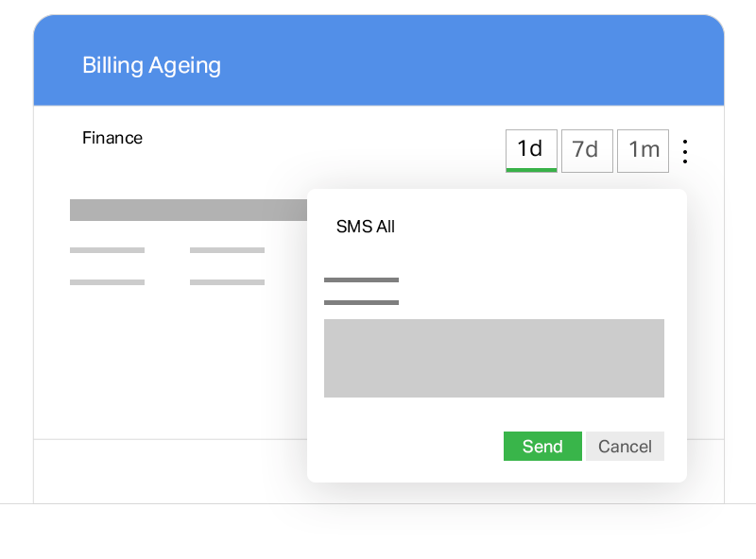
Task: Click inside the SMS message text area
Action: click(493, 358)
